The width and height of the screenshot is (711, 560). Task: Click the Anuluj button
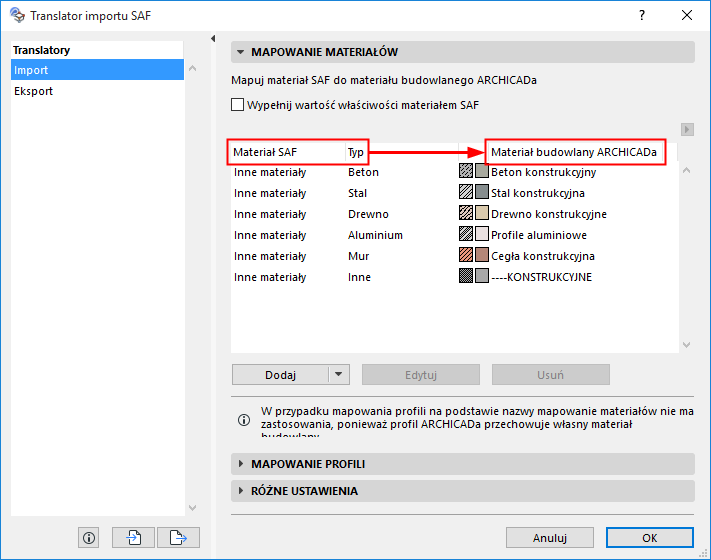point(550,538)
